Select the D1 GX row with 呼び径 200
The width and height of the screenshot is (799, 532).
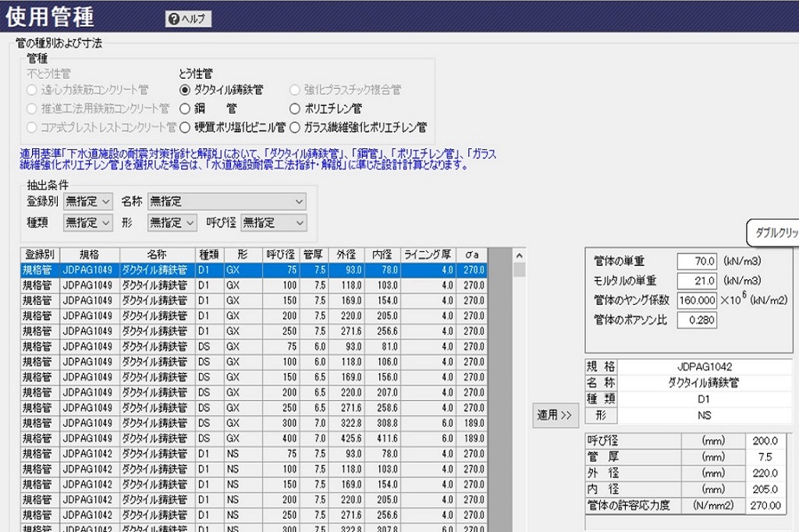pyautogui.click(x=254, y=316)
